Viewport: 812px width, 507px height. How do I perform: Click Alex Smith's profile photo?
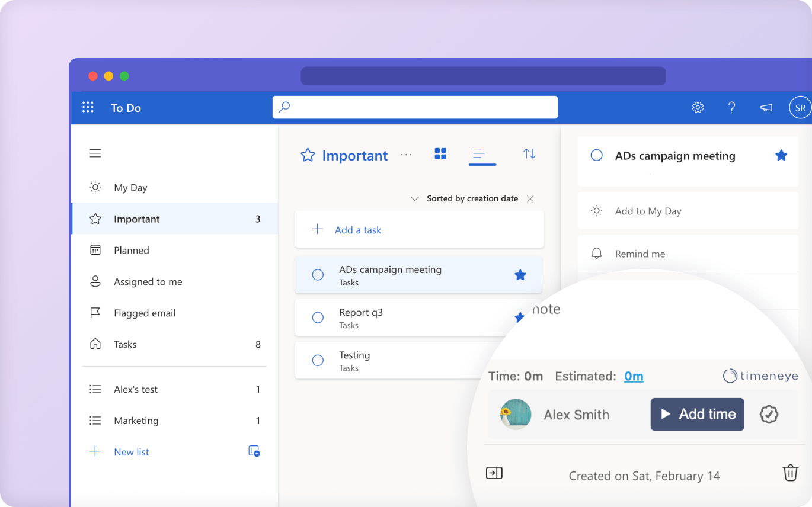[x=516, y=414]
